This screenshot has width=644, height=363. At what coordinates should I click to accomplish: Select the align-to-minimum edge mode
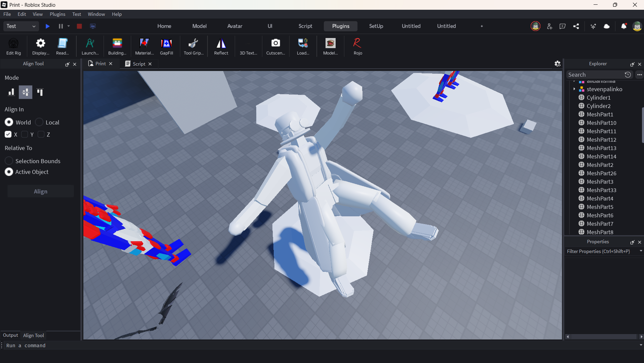11,92
